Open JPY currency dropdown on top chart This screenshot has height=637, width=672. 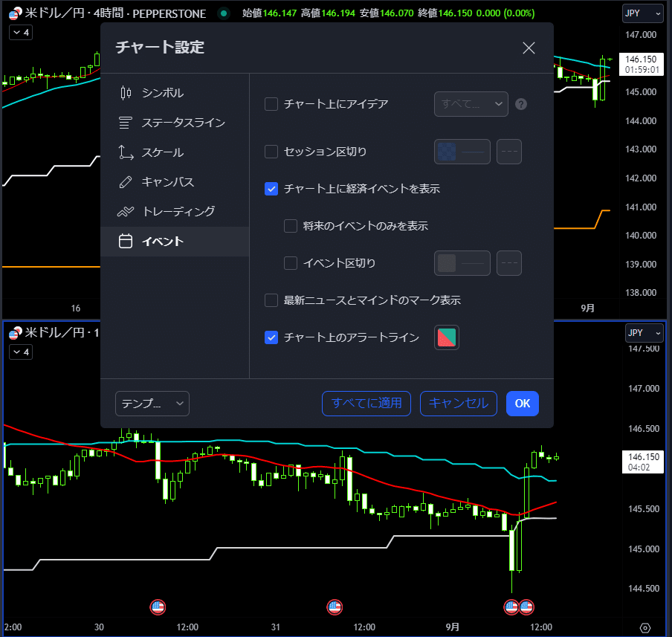tap(643, 13)
